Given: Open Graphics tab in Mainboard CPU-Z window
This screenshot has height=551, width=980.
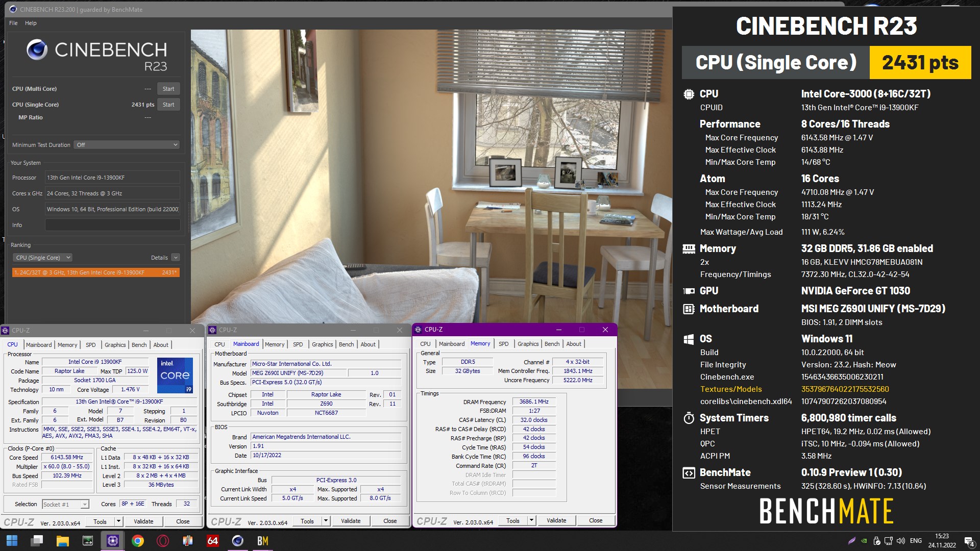Looking at the screenshot, I should [322, 344].
